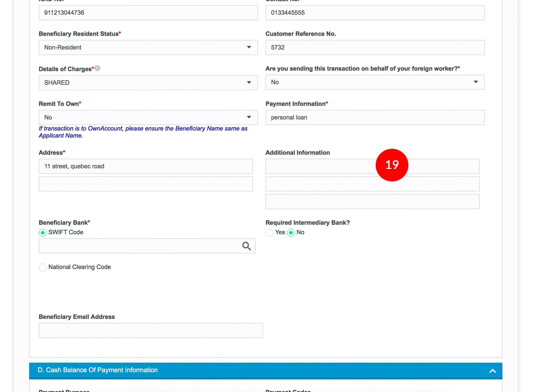The height and width of the screenshot is (392, 535).
Task: Click the red step 19 marker
Action: [x=392, y=165]
